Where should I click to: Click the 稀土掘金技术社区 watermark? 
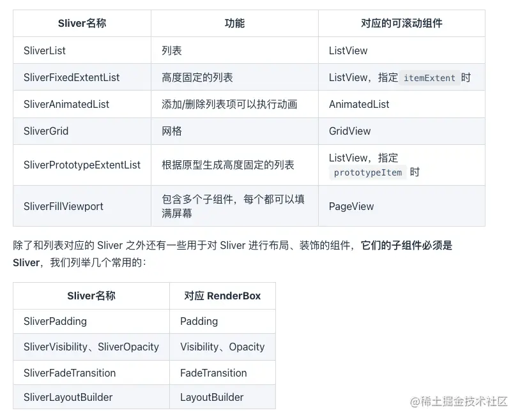pyautogui.click(x=459, y=401)
